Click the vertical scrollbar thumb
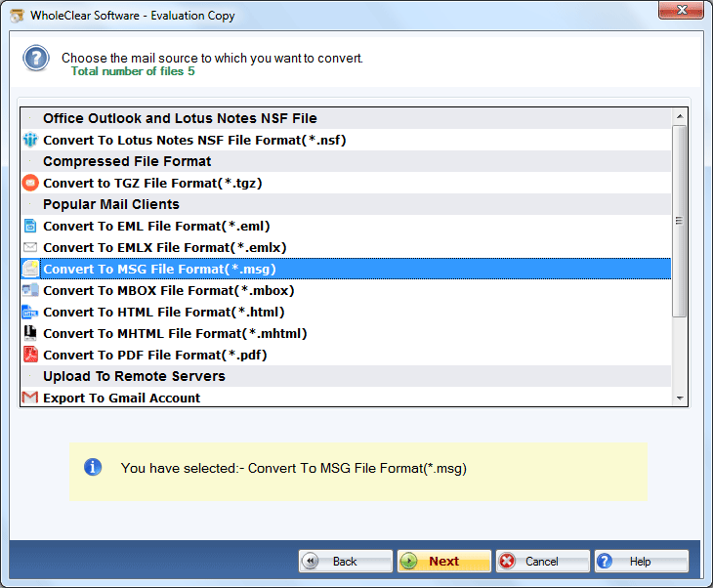The image size is (713, 588). pyautogui.click(x=680, y=221)
